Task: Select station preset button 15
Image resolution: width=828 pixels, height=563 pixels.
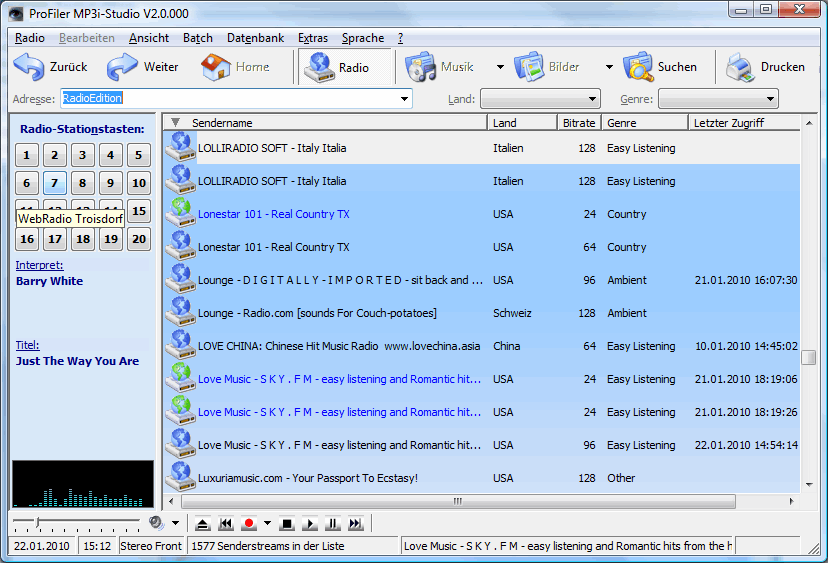Action: 138,211
